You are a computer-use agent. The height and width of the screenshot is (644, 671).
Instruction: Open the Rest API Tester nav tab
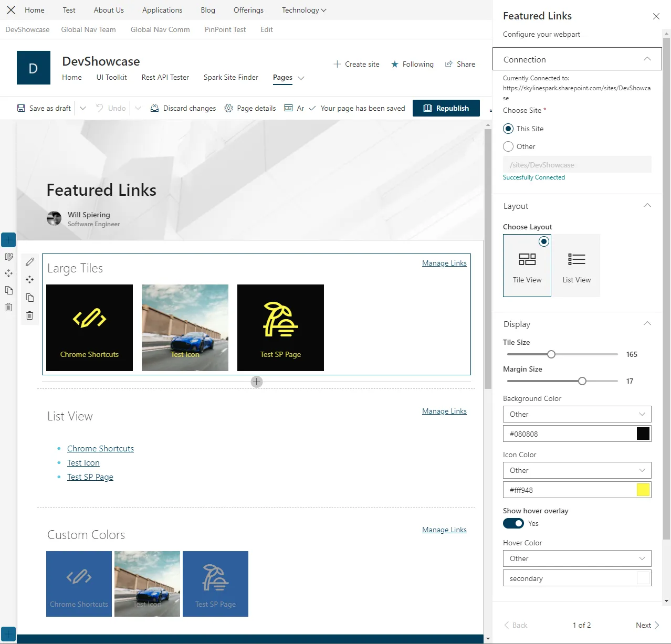[x=165, y=77]
